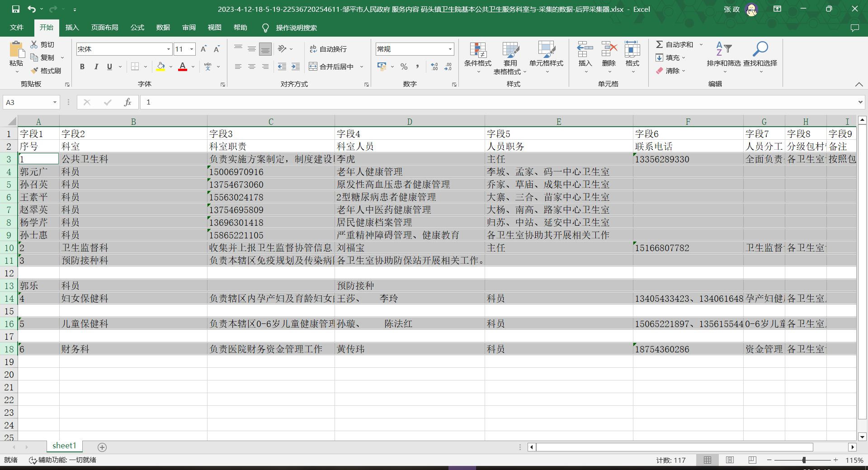The height and width of the screenshot is (470, 868).
Task: Switch to the 插入 ribbon tab
Action: coord(72,28)
